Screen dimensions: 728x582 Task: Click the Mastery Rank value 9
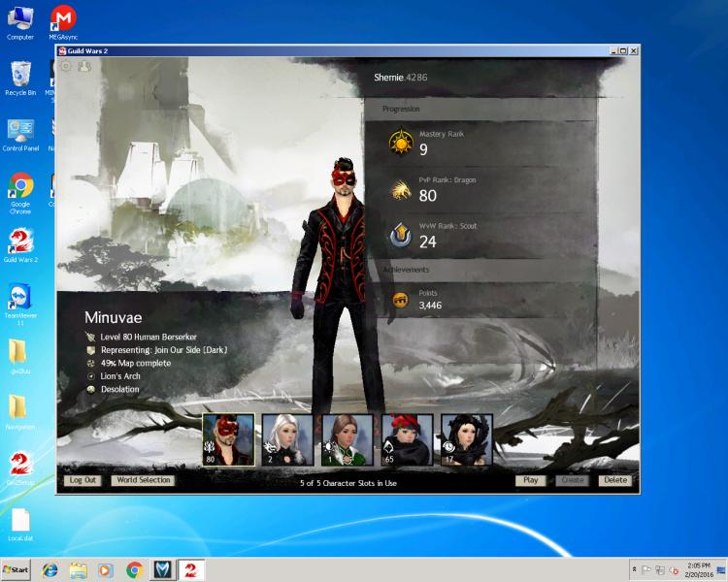(x=423, y=149)
